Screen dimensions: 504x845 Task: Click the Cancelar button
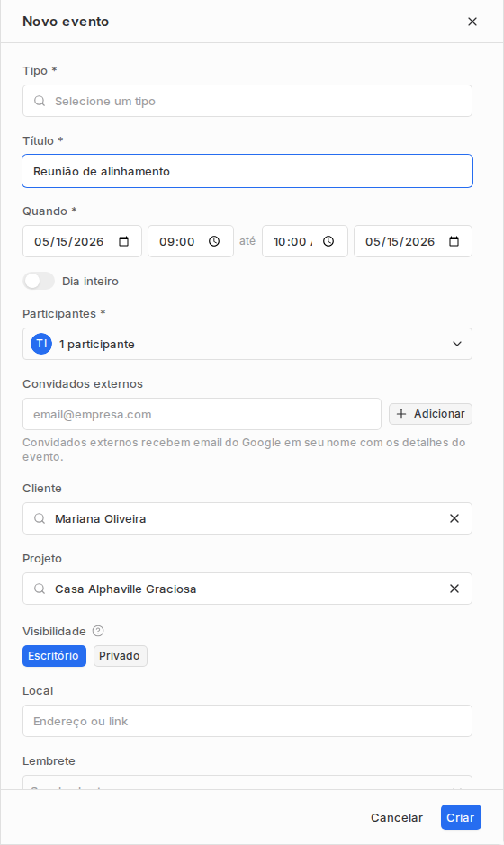397,817
